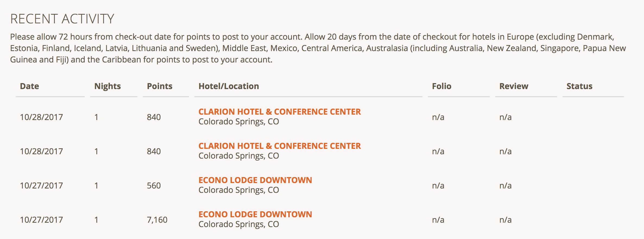The image size is (644, 239).
Task: Click the Date column header
Action: click(29, 86)
